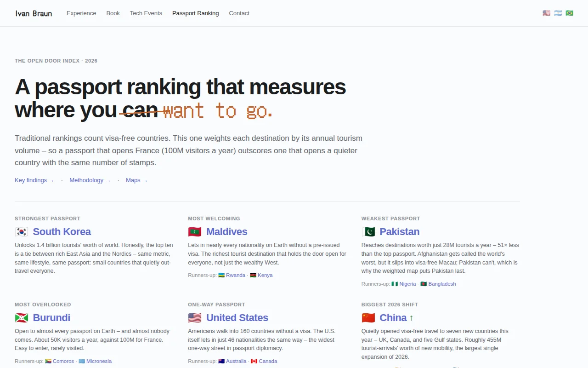Click the Rwanda flag next to runner-up
Viewport: 588px width, 368px height.
[x=221, y=275]
